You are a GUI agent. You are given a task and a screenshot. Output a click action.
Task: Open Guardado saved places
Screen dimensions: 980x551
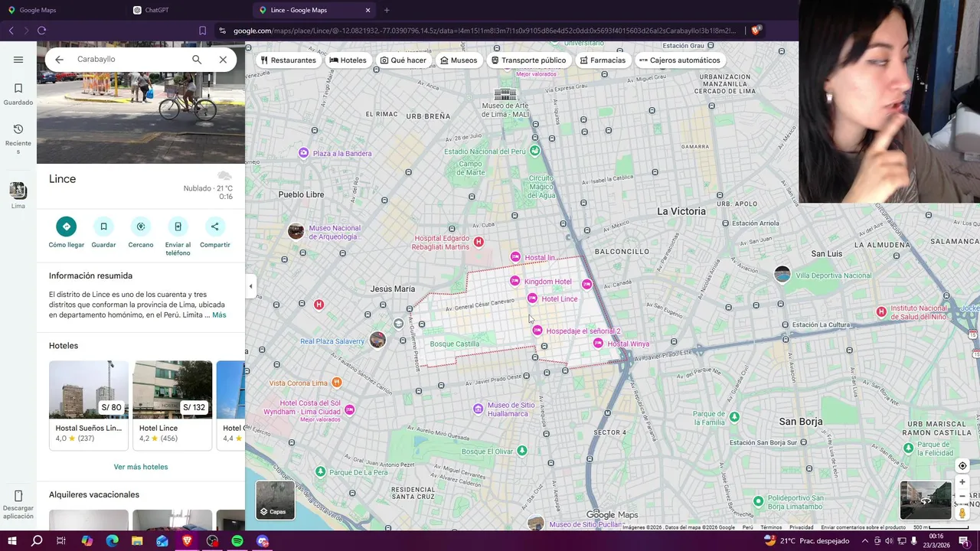tap(18, 94)
